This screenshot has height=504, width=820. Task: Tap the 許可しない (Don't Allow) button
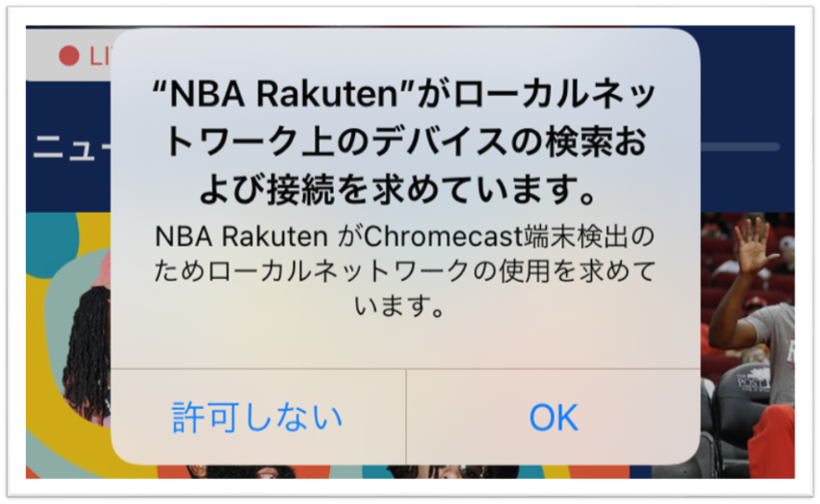click(258, 418)
